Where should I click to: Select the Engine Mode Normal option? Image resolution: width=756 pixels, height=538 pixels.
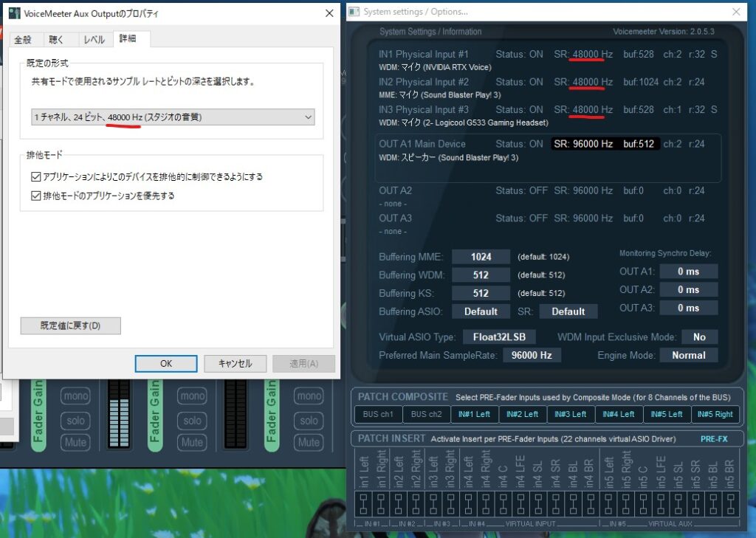click(688, 355)
